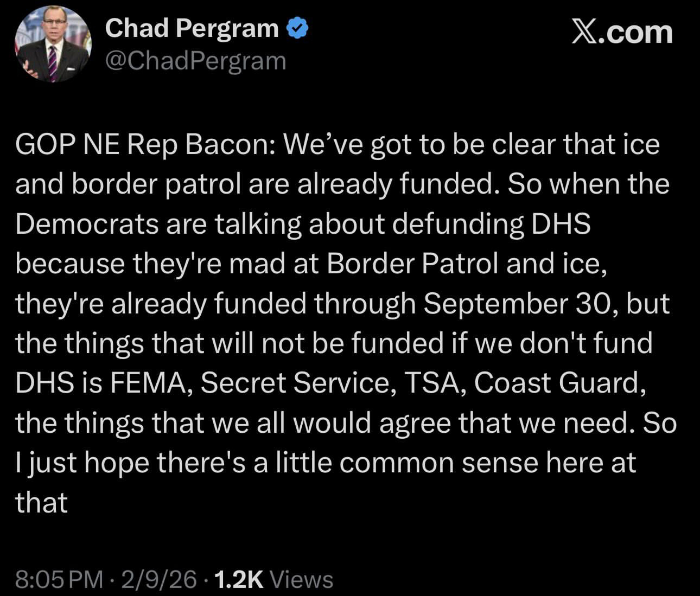
Task: Select the 2/9/26 post date
Action: pos(159,579)
